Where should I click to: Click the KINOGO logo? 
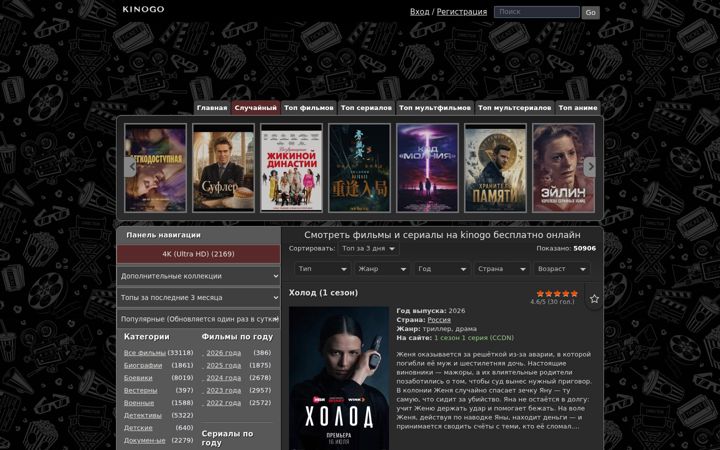click(x=143, y=9)
